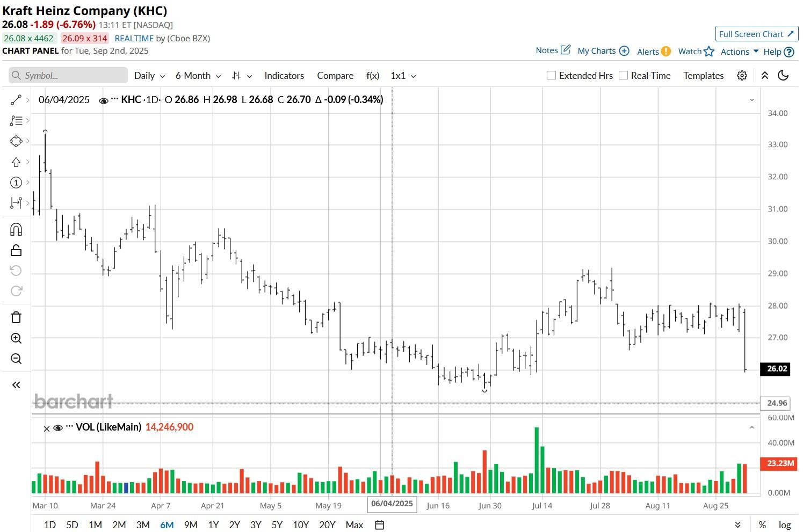The image size is (803, 532).
Task: Open the bar type selector icon
Action: point(236,76)
